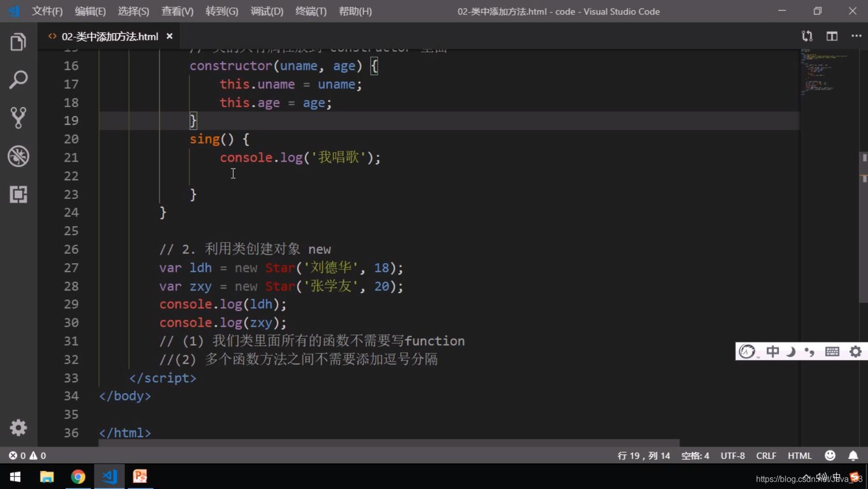Click the closing </html> tag
The image size is (868, 489).
(x=125, y=433)
